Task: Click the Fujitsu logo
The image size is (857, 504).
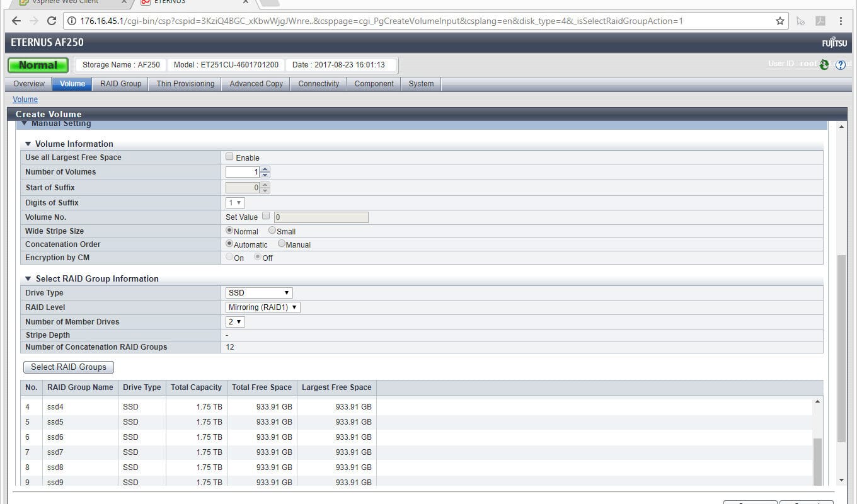Action: tap(834, 43)
